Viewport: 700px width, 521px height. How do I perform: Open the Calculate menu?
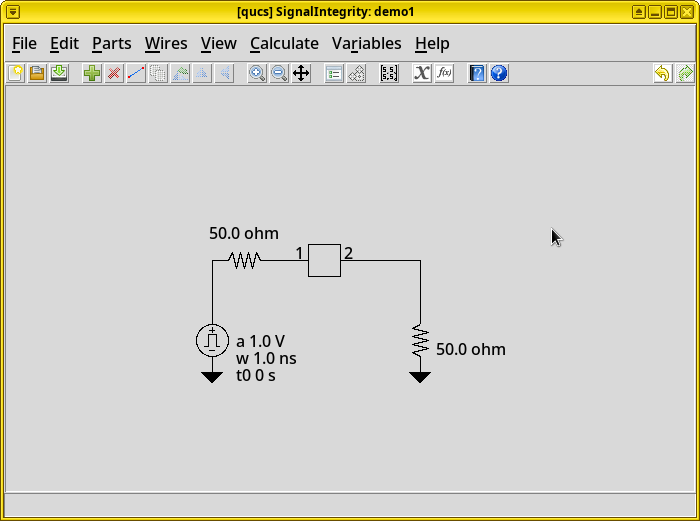point(284,43)
